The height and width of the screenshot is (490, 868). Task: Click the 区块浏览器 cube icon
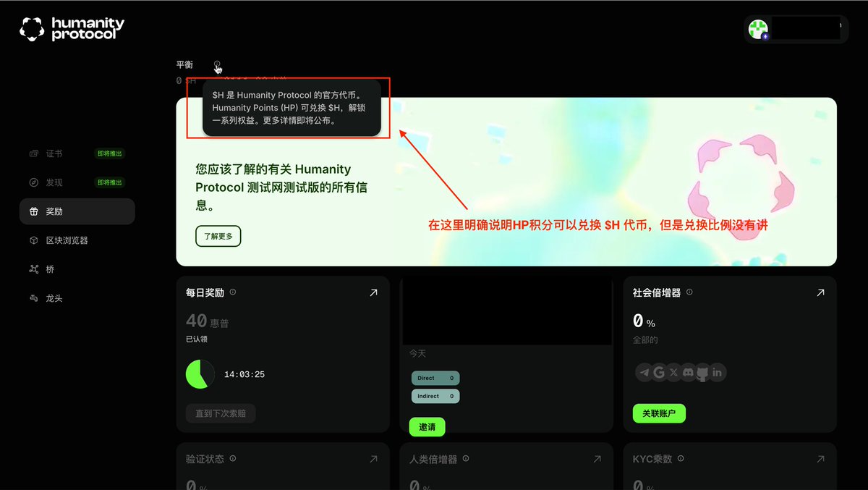[33, 240]
